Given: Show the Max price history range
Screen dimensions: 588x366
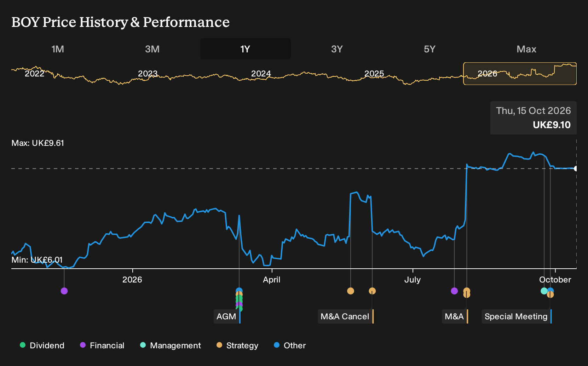Looking at the screenshot, I should pos(526,49).
